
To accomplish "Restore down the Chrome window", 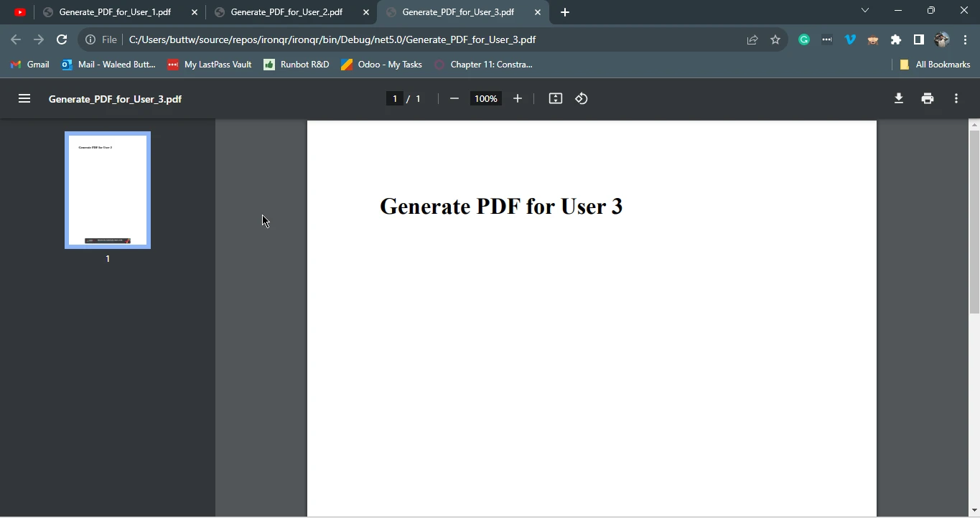I will coord(931,11).
